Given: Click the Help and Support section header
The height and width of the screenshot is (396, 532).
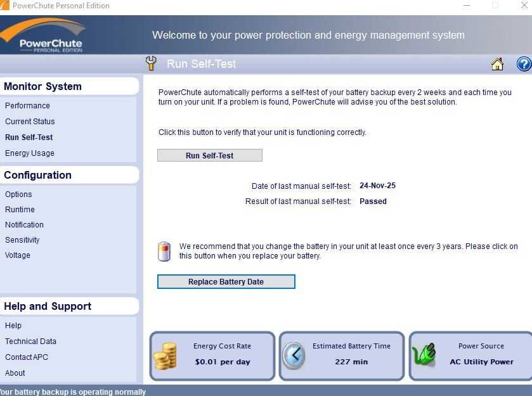Looking at the screenshot, I should coord(69,306).
